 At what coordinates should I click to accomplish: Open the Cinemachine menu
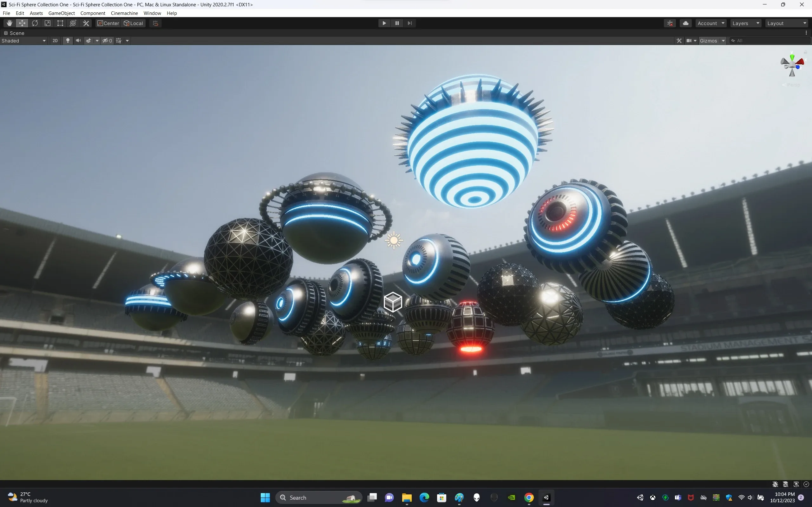tap(124, 13)
